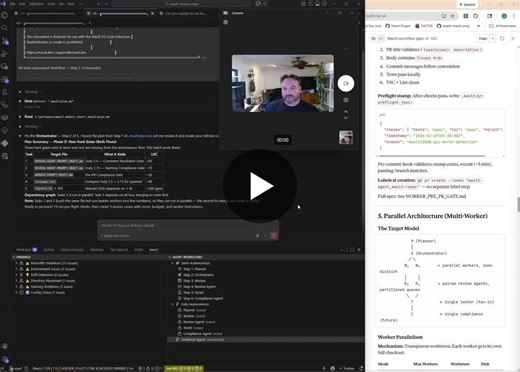Select Step 3: Worker workflow item
Image resolution: width=520 pixels, height=372 pixels.
click(194, 281)
